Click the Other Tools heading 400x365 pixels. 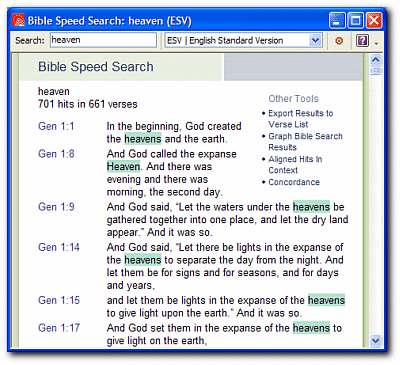pyautogui.click(x=293, y=99)
